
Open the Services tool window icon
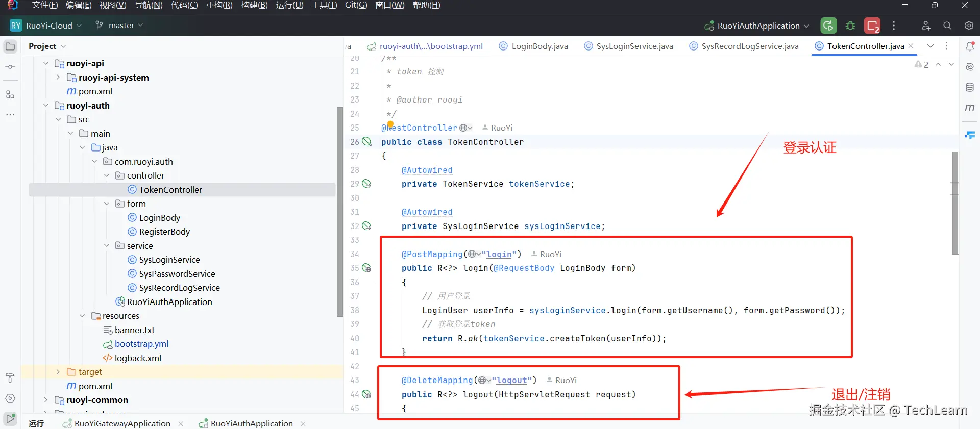pos(10,398)
